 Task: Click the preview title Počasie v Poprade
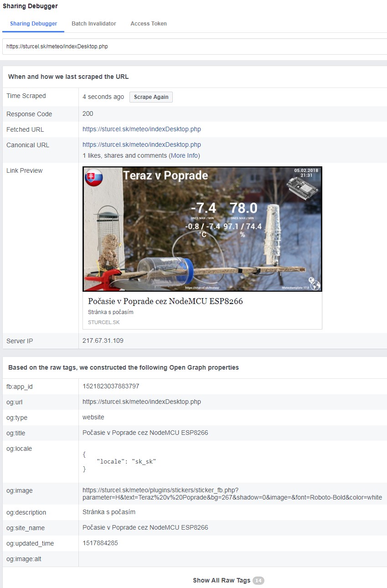[165, 301]
